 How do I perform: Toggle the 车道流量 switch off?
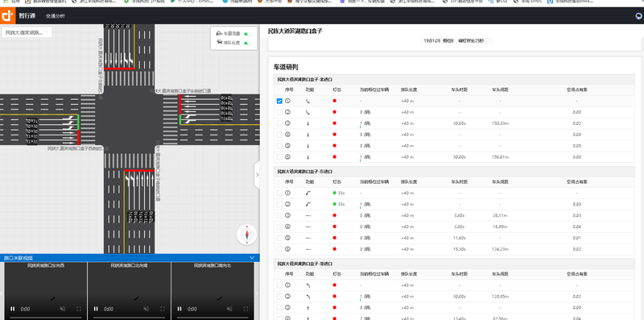[x=248, y=33]
